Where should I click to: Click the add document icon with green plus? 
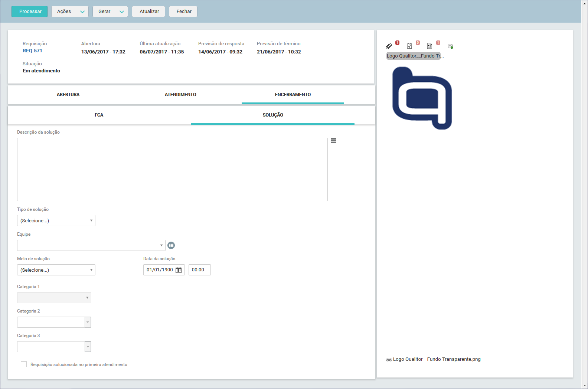[451, 46]
